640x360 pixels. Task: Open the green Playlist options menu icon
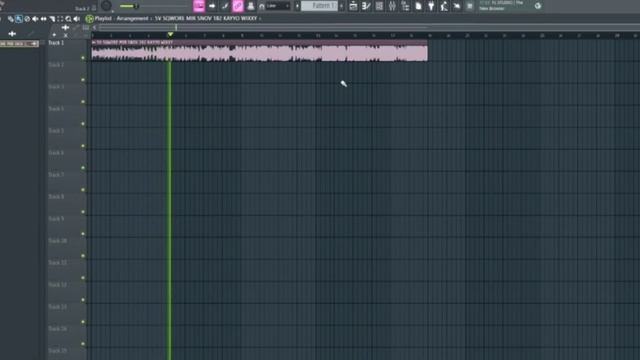point(89,19)
